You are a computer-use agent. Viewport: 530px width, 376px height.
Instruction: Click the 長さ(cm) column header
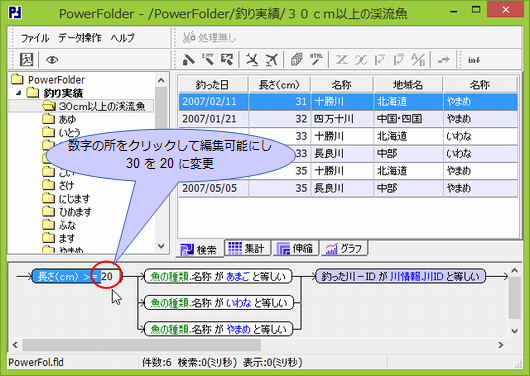(279, 85)
